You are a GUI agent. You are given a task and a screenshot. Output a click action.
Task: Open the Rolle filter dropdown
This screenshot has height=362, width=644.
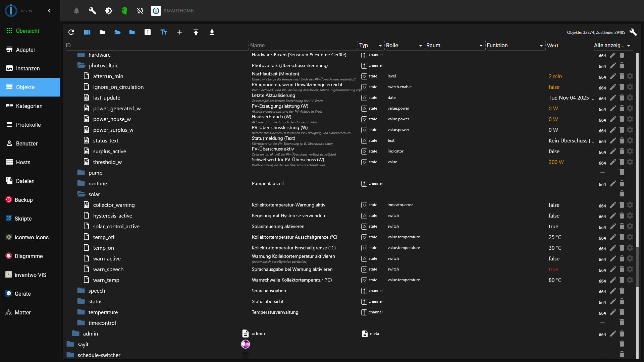point(420,46)
